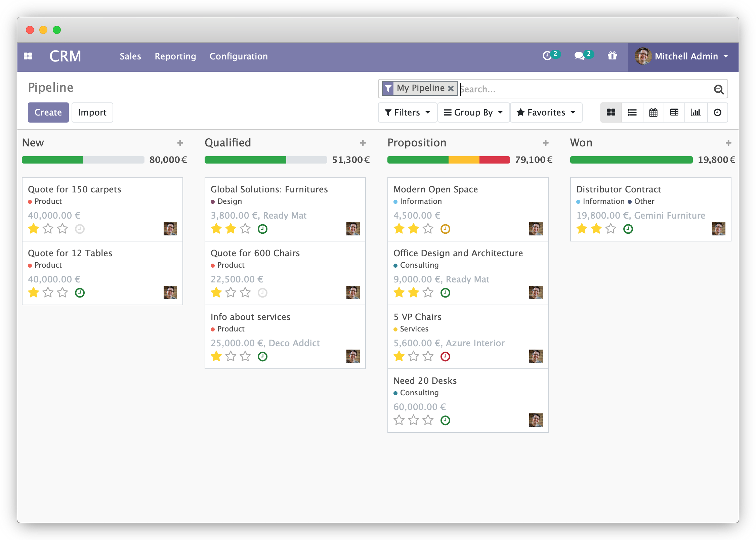Open the Group By dropdown
The image size is (756, 540).
[473, 113]
